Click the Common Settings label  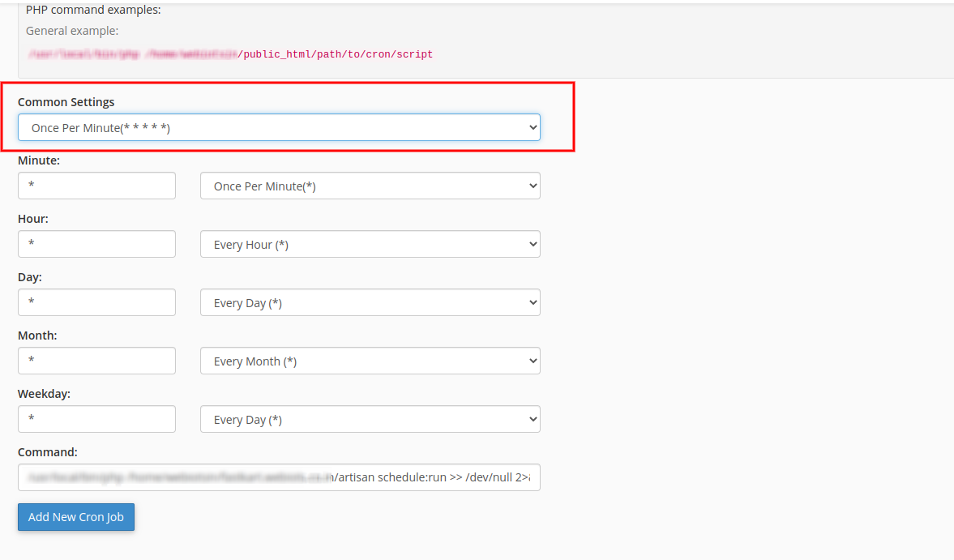point(66,102)
